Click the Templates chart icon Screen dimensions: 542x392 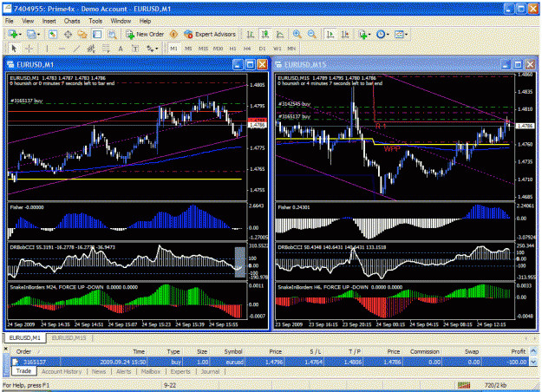pyautogui.click(x=399, y=34)
